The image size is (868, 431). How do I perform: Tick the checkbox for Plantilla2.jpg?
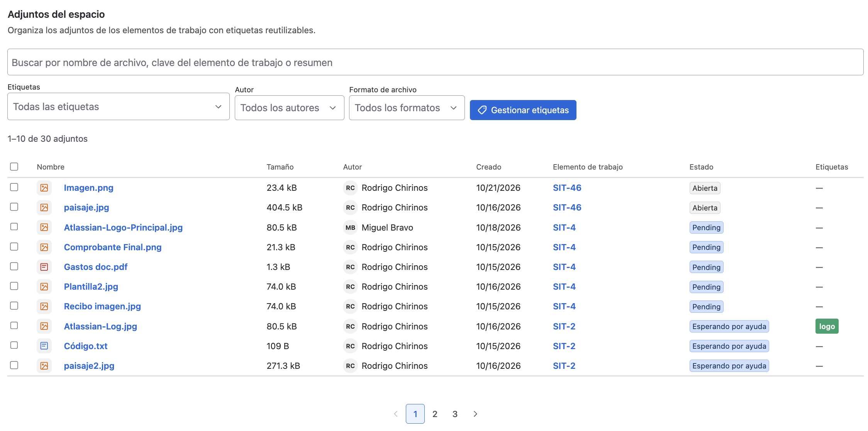pos(14,286)
